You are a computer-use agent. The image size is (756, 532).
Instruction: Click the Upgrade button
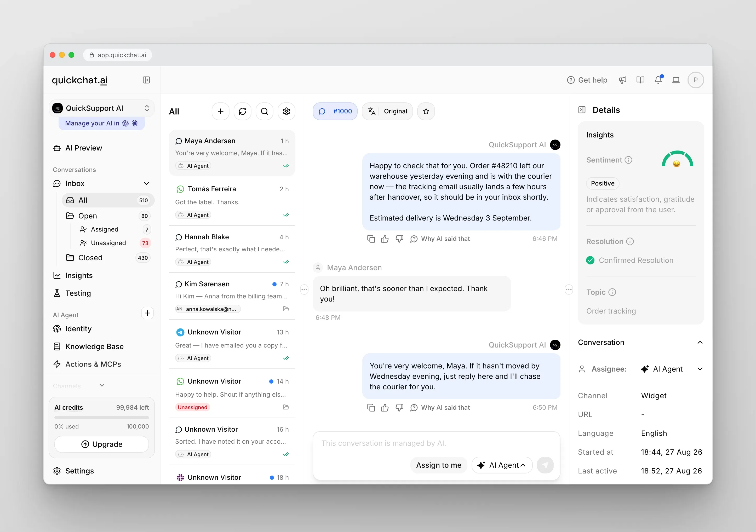point(101,444)
